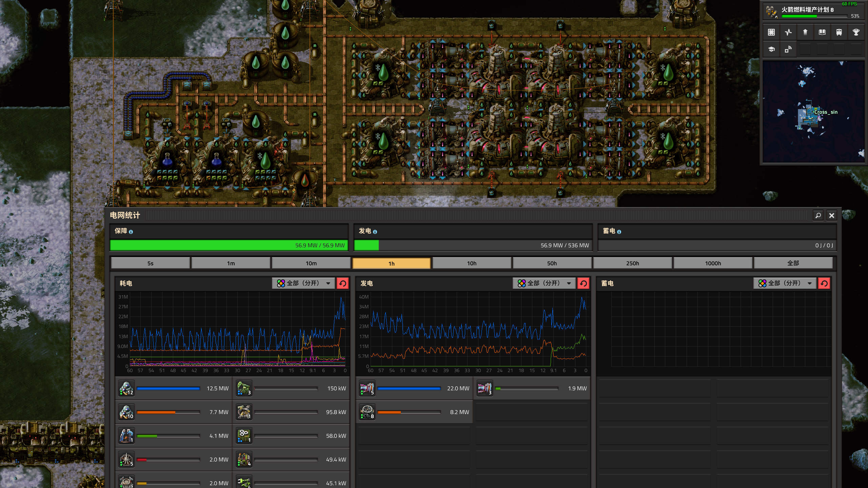Open the Factoriopedia book shortcut
Screen dimensions: 868x488
[x=822, y=32]
